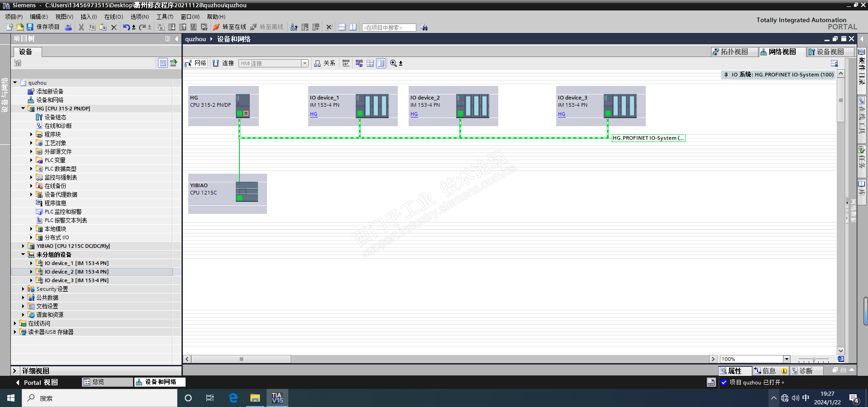Click the download to device icon

pyautogui.click(x=172, y=27)
